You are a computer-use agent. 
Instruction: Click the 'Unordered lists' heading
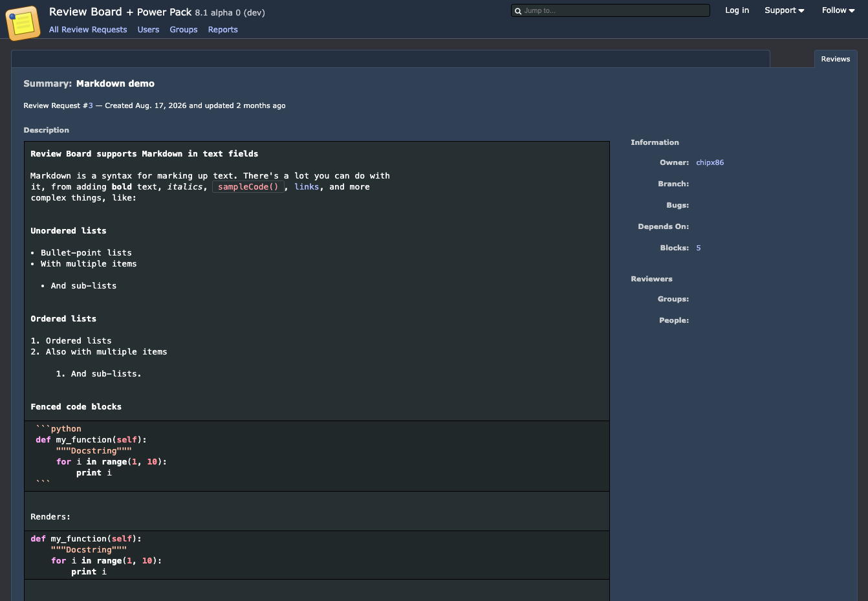[x=69, y=231]
